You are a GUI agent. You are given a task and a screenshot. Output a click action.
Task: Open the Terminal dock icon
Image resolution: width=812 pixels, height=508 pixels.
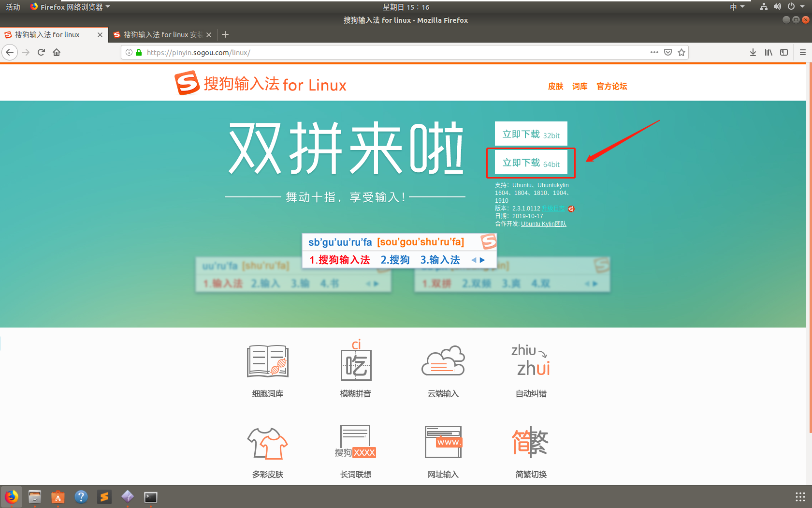coord(151,497)
